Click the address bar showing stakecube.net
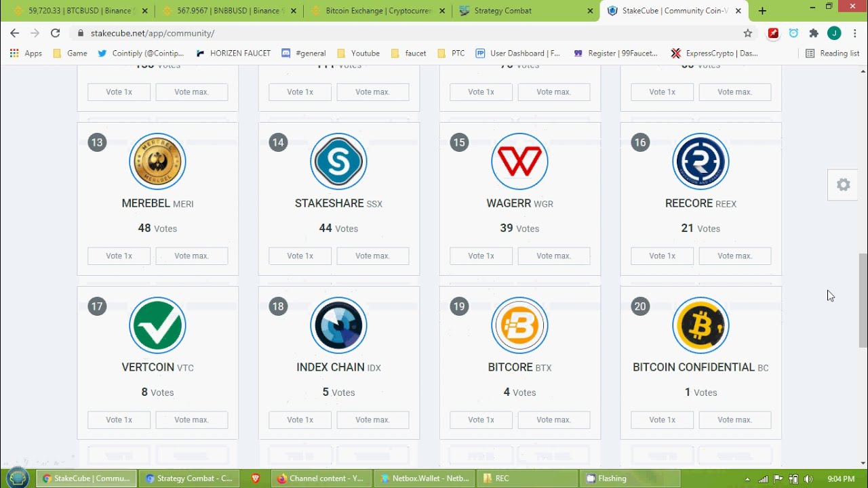Viewport: 868px width, 488px height. click(407, 33)
